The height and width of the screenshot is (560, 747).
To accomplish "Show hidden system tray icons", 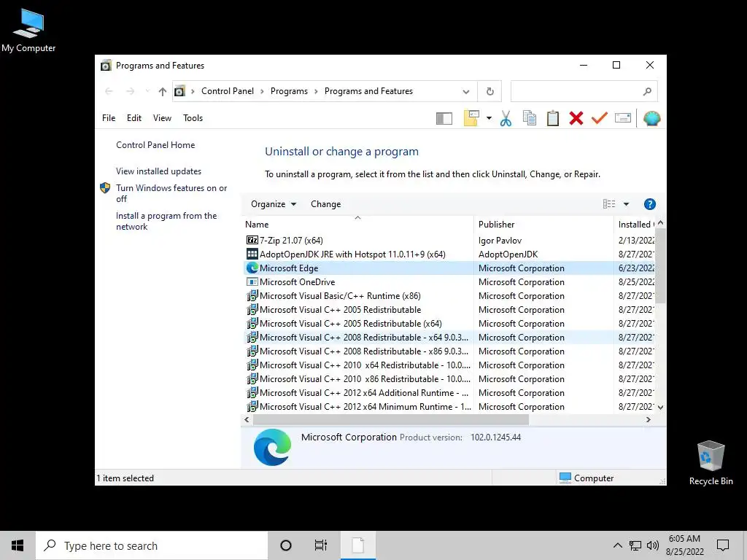I will [617, 545].
